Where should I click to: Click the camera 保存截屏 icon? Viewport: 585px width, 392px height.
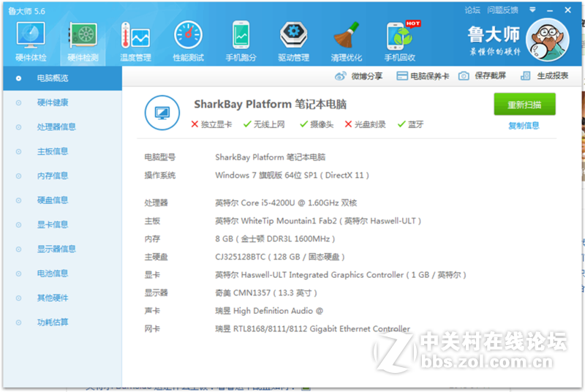pos(464,76)
